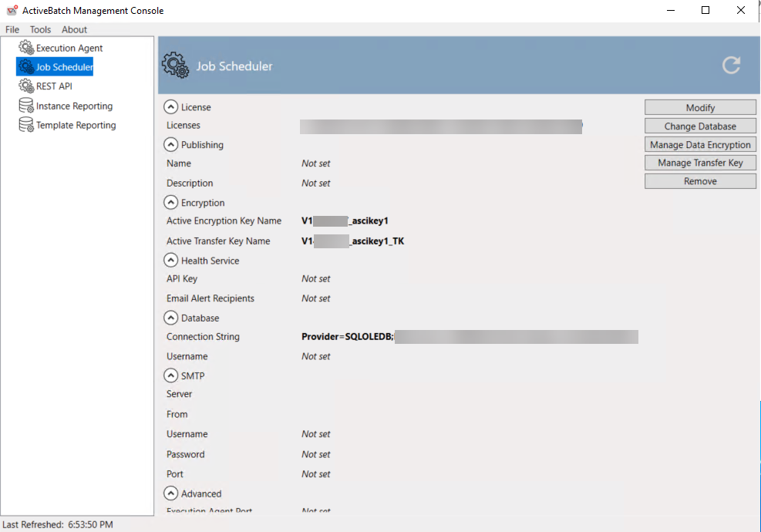Click the large gears icon in Job Scheduler header
This screenshot has height=532, width=761.
[175, 66]
